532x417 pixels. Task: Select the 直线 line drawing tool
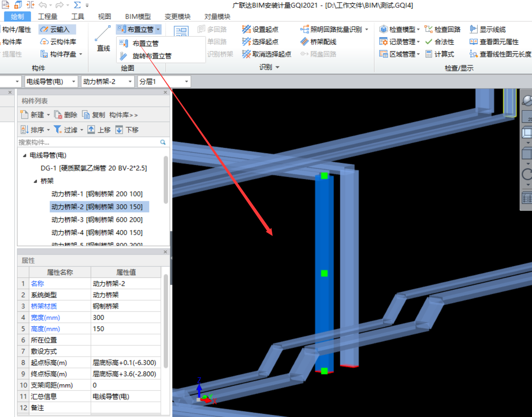103,39
